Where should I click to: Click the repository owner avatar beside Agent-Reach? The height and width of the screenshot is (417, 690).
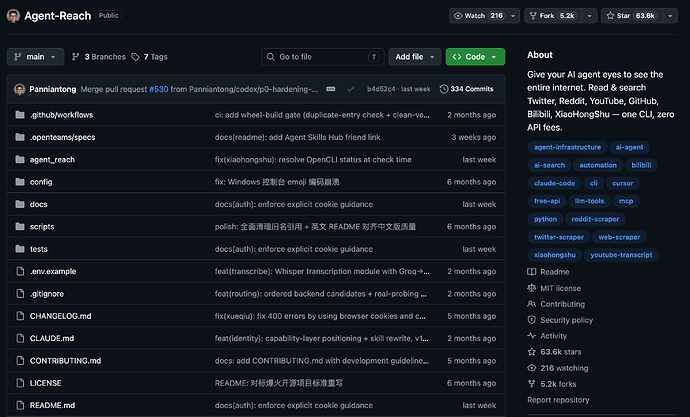(x=13, y=16)
